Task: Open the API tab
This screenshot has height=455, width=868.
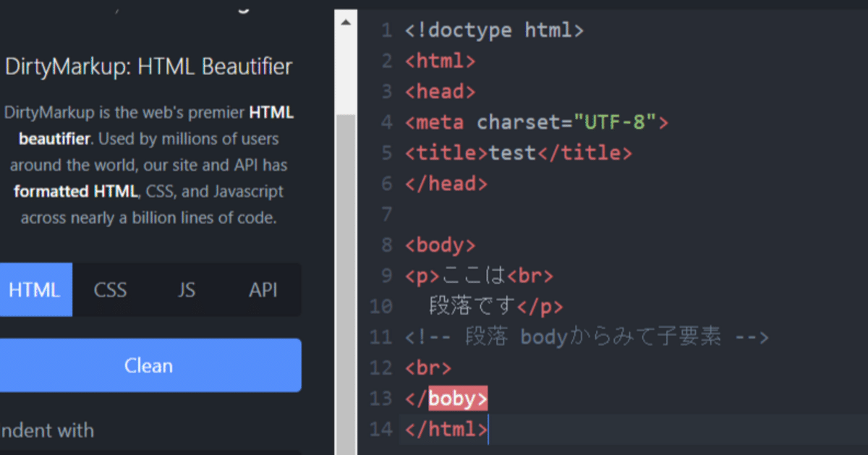Action: 263,289
